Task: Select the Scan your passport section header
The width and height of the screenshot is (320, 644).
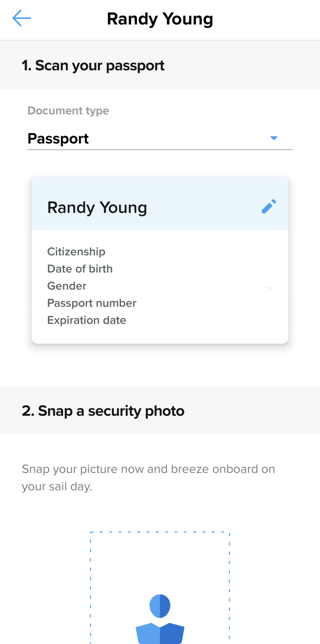Action: [x=93, y=65]
